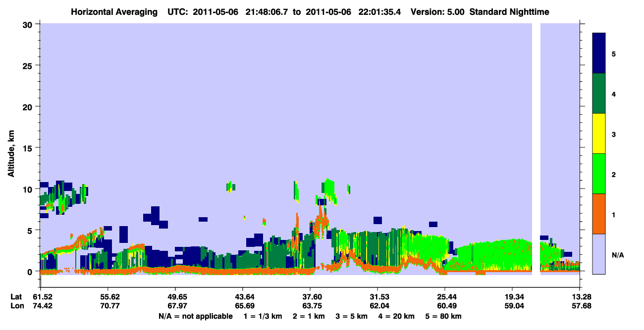Click the altitude tick label 30

(x=29, y=25)
